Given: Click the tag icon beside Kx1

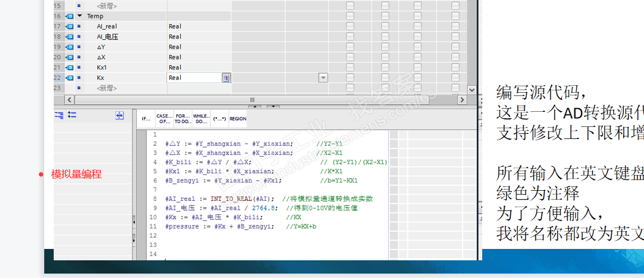Looking at the screenshot, I should click(70, 68).
